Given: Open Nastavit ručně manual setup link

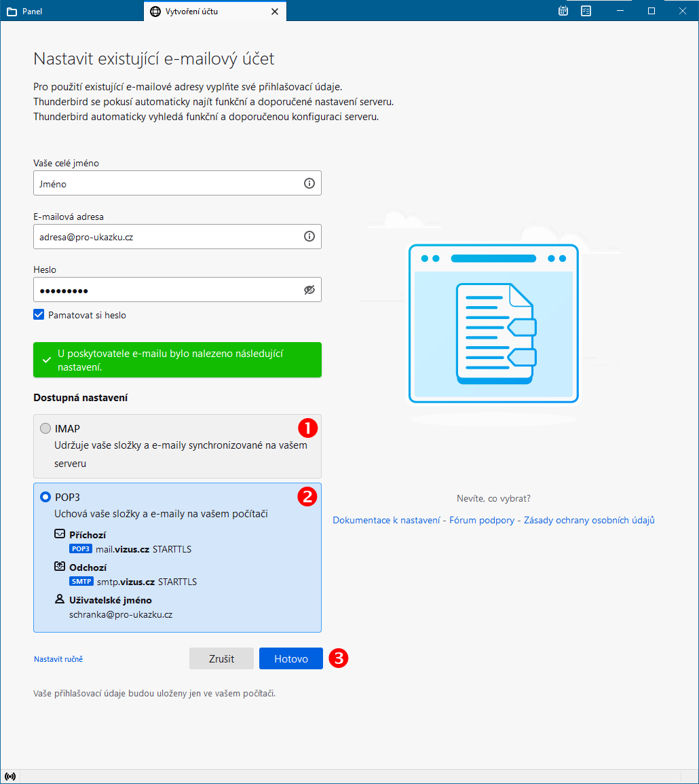Looking at the screenshot, I should tap(58, 659).
